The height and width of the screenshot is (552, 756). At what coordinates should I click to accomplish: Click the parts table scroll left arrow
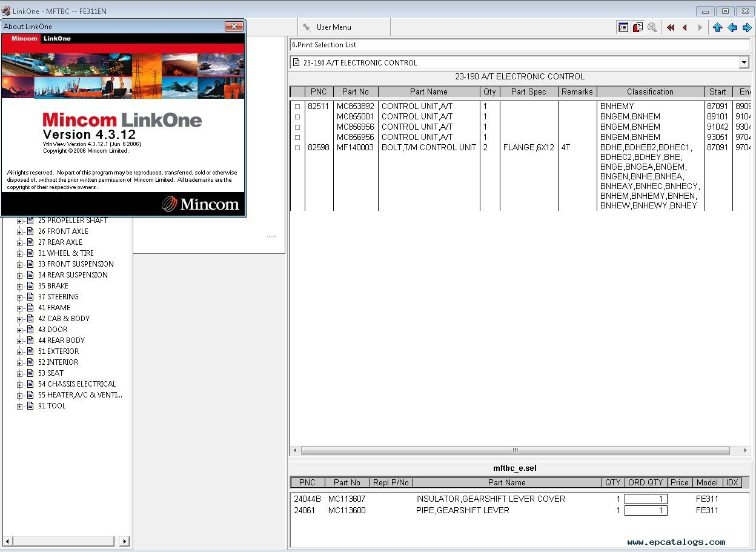coord(296,451)
